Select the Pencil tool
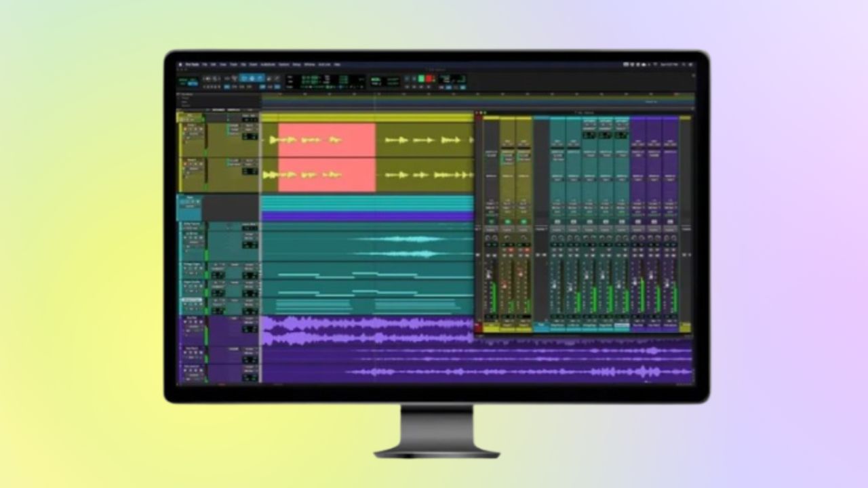The image size is (868, 488). tap(277, 79)
